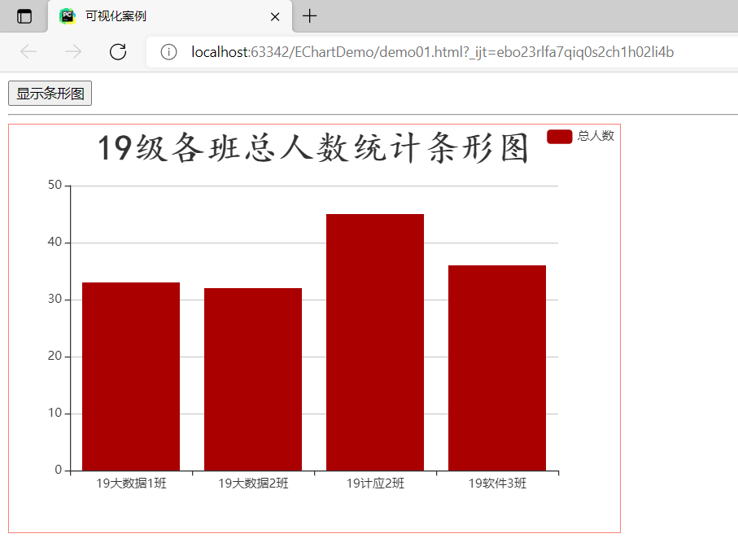Select the 可视化案例 tab
The width and height of the screenshot is (738, 560).
pos(170,16)
